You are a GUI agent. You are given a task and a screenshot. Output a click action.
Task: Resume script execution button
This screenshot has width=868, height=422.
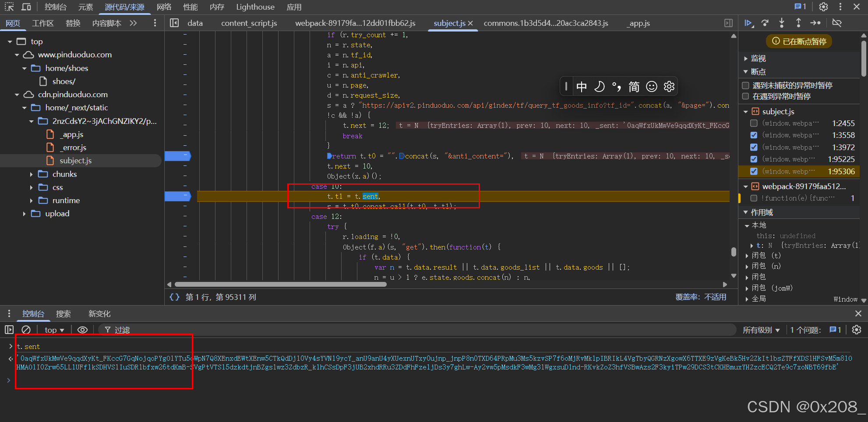748,23
